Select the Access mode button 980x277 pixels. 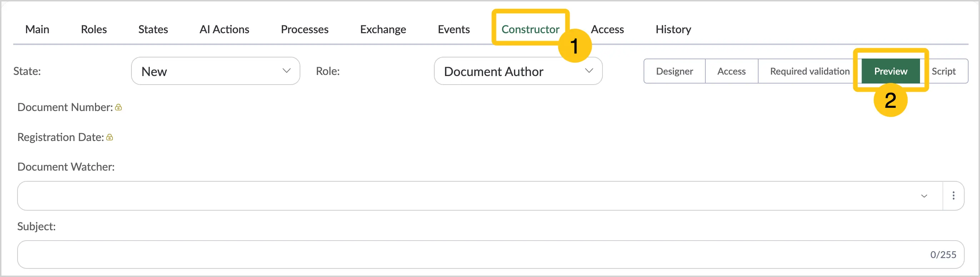(731, 71)
